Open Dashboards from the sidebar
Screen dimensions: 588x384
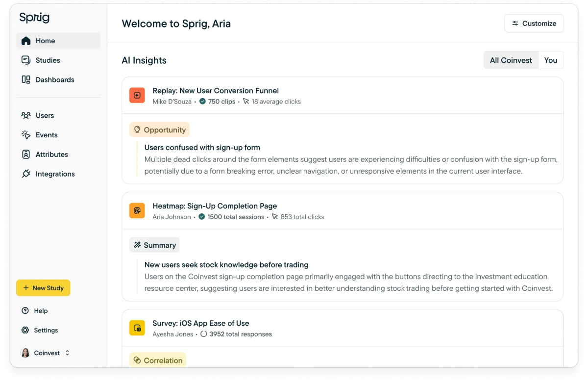55,80
